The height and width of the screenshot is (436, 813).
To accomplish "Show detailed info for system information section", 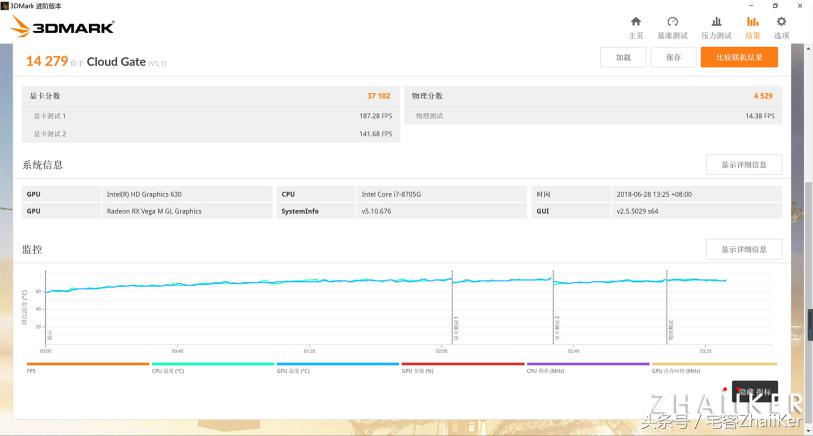I will (x=744, y=165).
